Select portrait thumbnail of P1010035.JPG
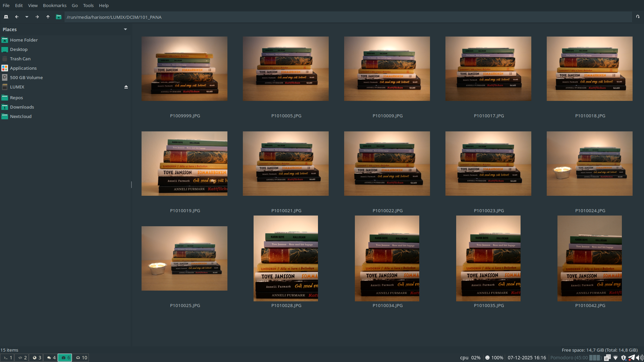 [x=488, y=258]
